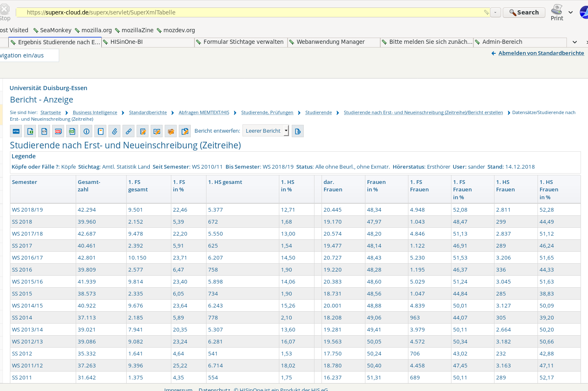Viewport: 588px width, 391px height.
Task: Open mozillaZine bookmark
Action: (134, 30)
